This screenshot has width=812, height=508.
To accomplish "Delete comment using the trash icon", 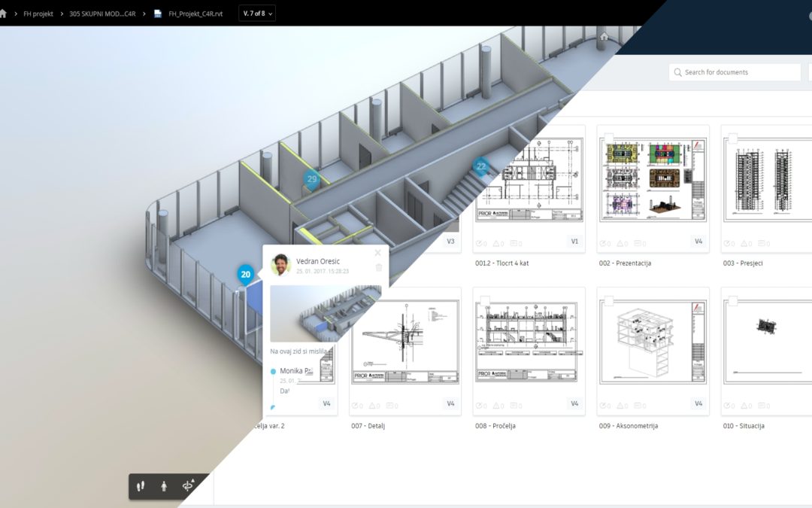I will [378, 267].
